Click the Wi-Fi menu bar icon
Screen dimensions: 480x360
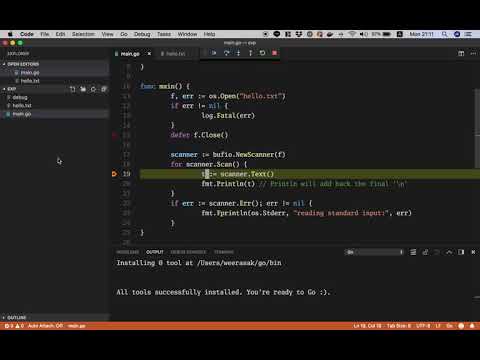pyautogui.click(x=352, y=34)
